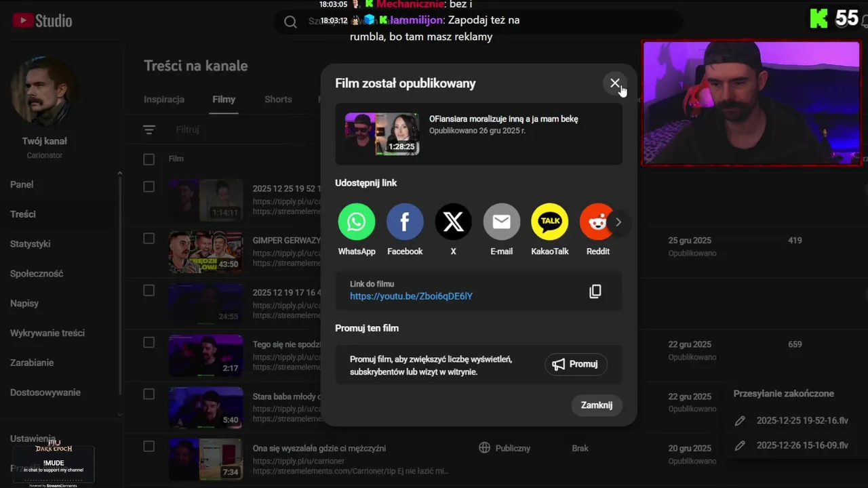Open the published video thumbnail in dialog
The height and width of the screenshot is (488, 868).
point(382,134)
